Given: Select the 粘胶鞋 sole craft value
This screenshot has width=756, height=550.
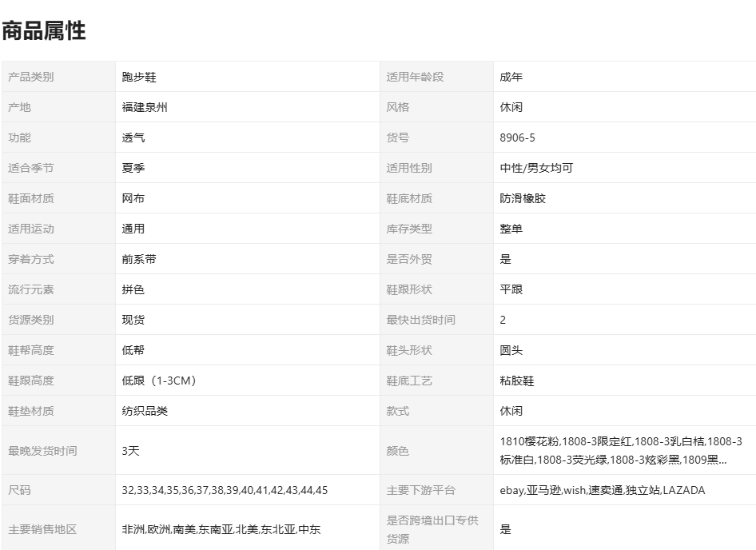Looking at the screenshot, I should [x=517, y=381].
